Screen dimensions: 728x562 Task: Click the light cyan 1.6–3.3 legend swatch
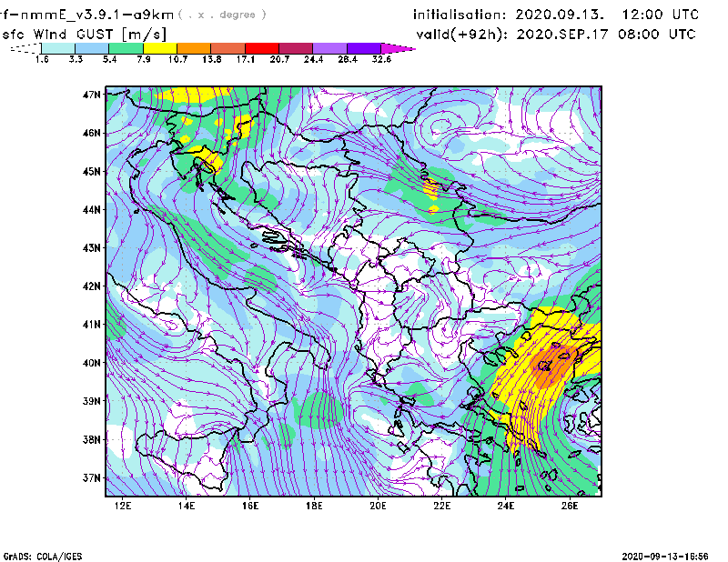[58, 48]
